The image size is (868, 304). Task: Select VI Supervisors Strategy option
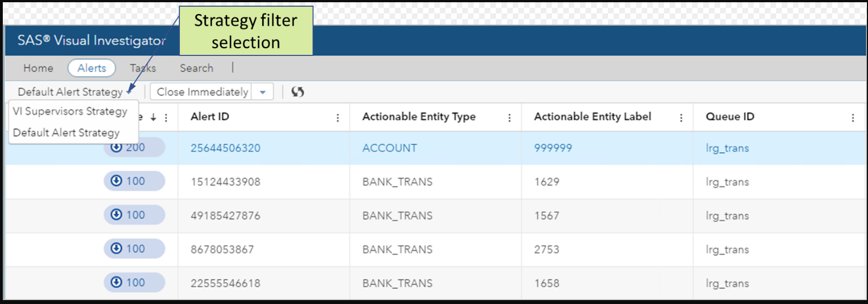click(69, 111)
